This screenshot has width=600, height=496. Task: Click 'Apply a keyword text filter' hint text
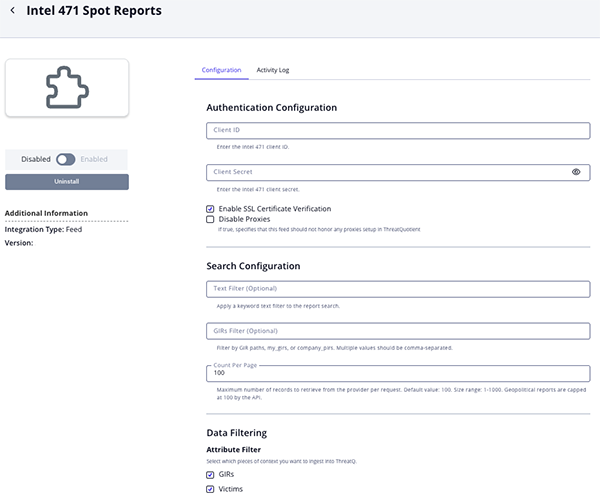278,306
